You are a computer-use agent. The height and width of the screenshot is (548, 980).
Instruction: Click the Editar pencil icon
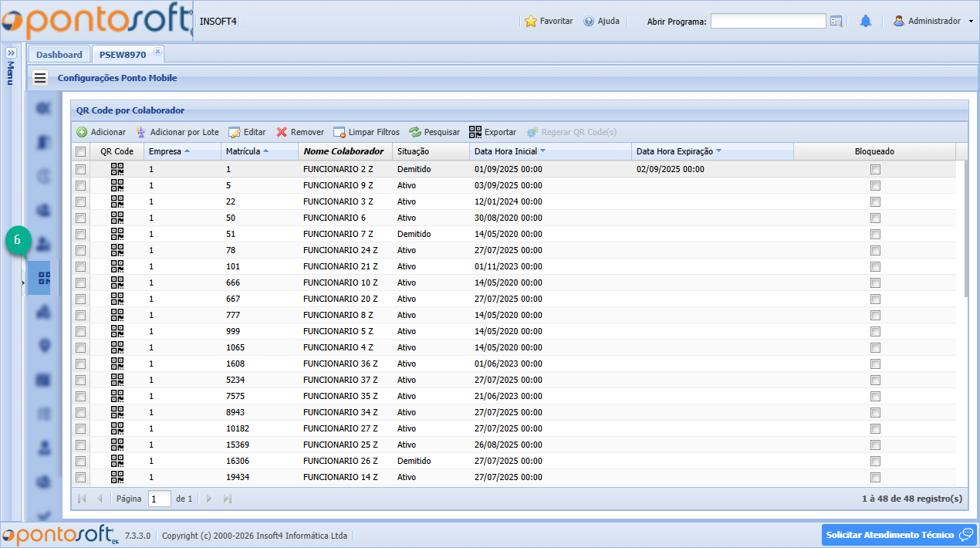pos(234,132)
